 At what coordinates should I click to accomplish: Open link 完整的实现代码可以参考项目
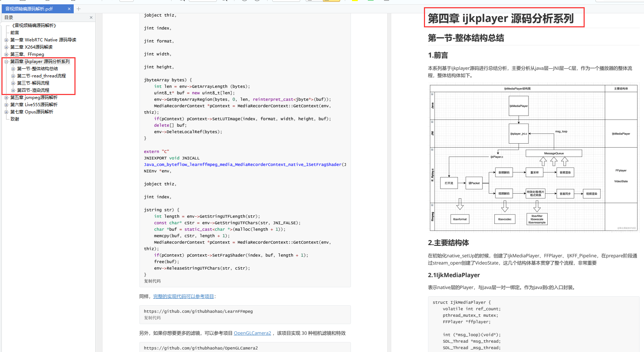183,297
